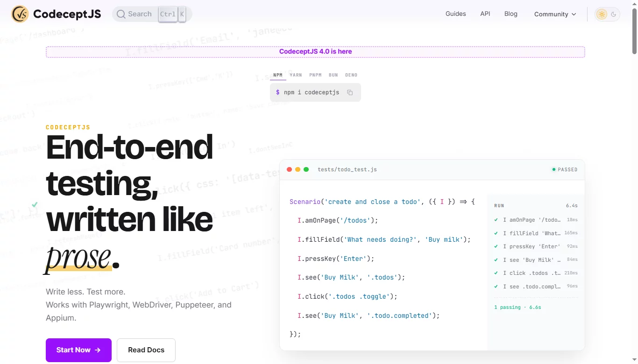638x364 pixels.
Task: Click the checkmark beside I amOnPage step
Action: pyautogui.click(x=496, y=220)
